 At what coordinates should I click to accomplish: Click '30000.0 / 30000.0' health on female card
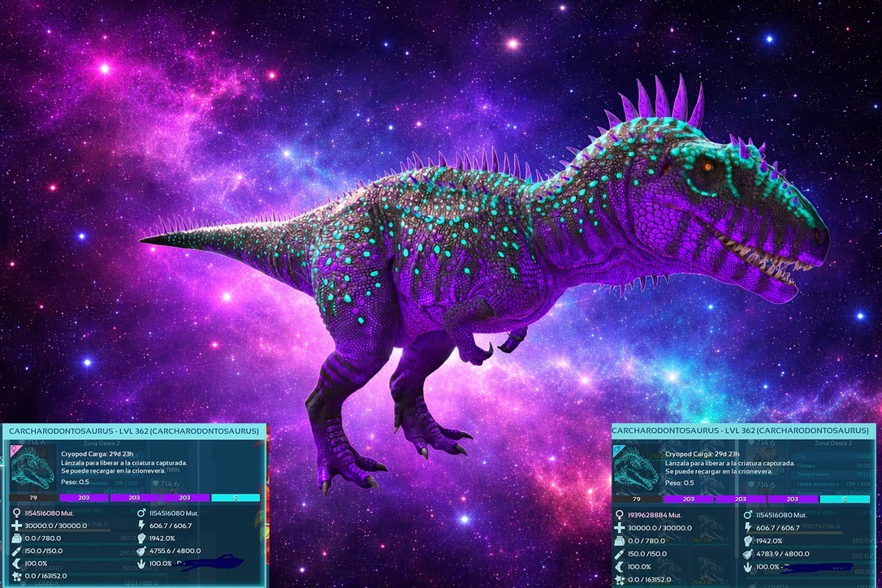(56, 525)
